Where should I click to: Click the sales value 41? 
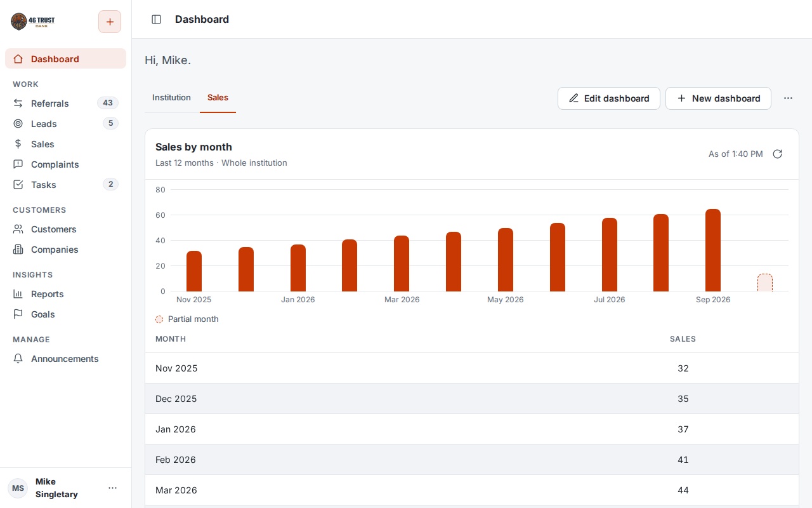(x=683, y=460)
